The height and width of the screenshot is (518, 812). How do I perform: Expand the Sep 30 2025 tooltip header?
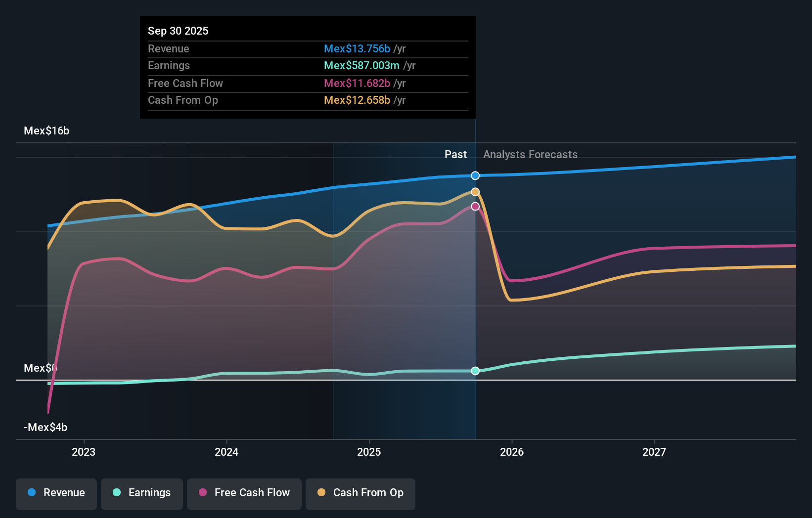coord(178,31)
